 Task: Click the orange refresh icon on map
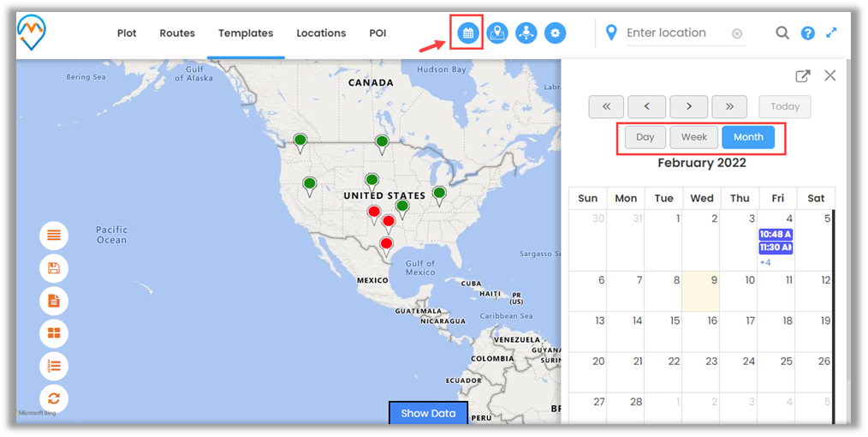pos(54,398)
